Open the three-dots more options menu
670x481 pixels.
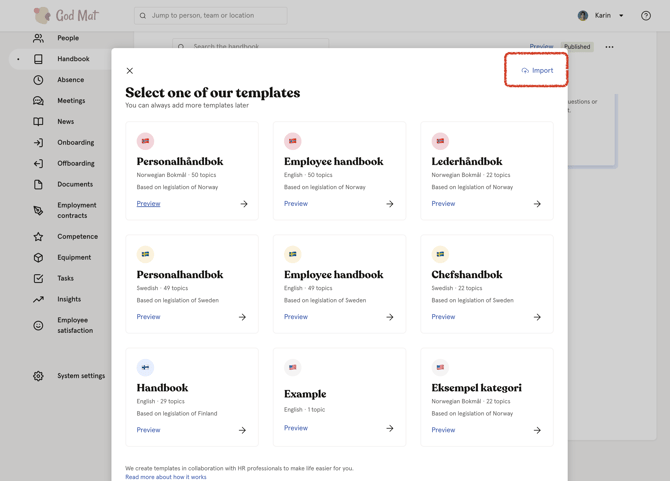(x=609, y=47)
